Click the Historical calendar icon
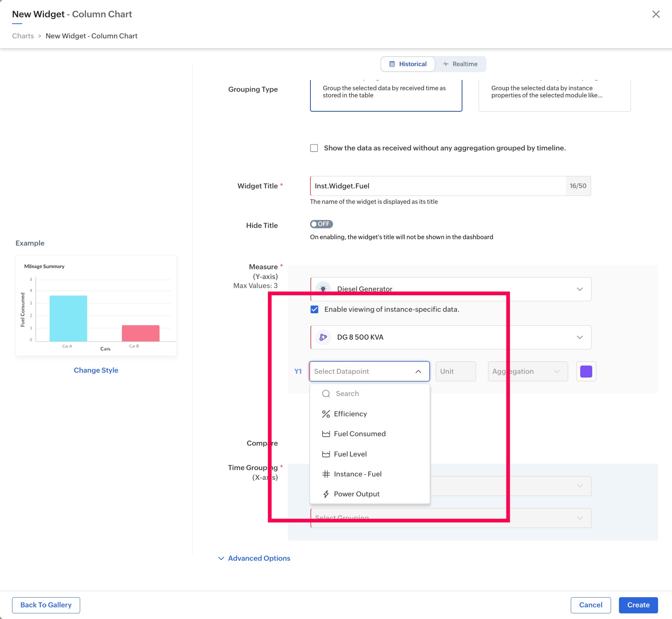Screen dimensions: 672x619 tap(392, 64)
